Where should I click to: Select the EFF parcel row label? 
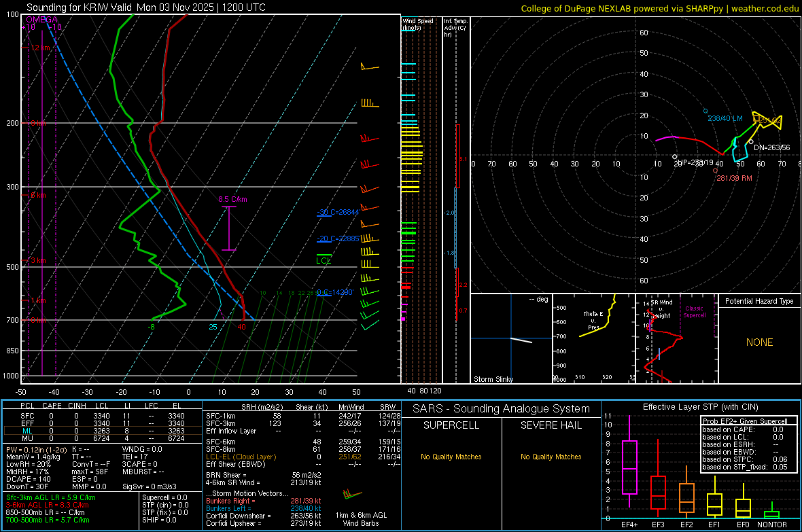point(28,423)
